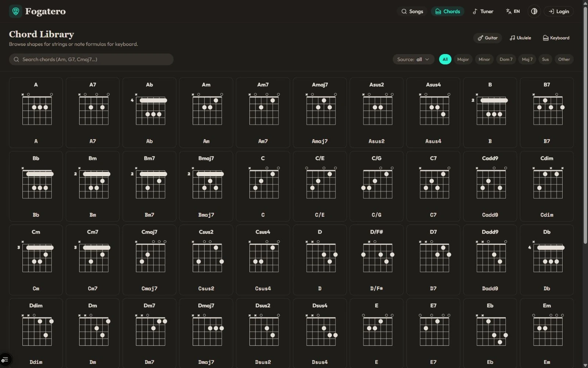Screen dimensions: 588x368
Task: Filter chords by Sus
Action: click(x=545, y=59)
